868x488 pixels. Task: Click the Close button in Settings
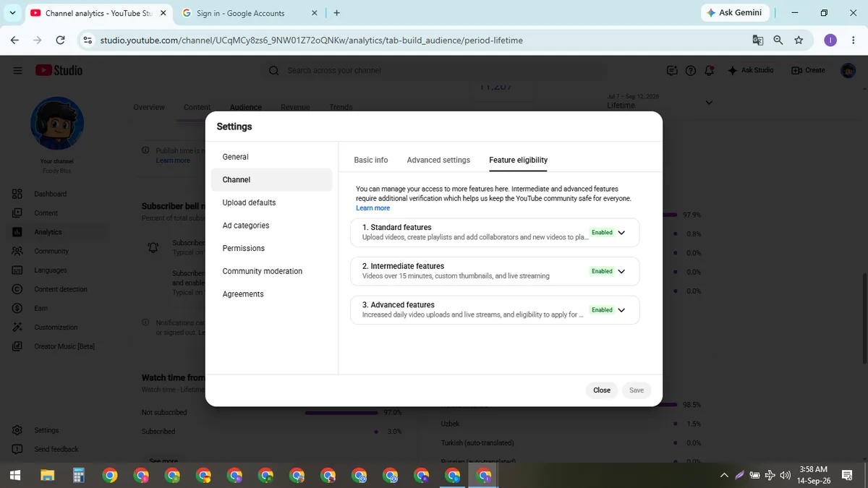[602, 390]
